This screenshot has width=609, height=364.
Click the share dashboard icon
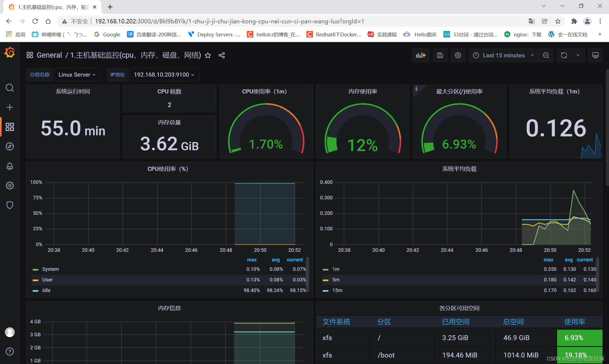[222, 55]
